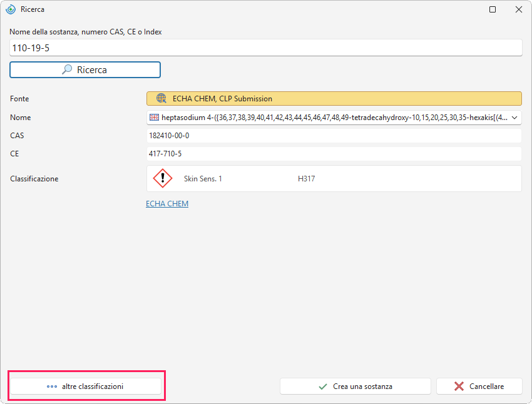Image resolution: width=532 pixels, height=404 pixels.
Task: Maximize the Ricerca window
Action: (493, 9)
